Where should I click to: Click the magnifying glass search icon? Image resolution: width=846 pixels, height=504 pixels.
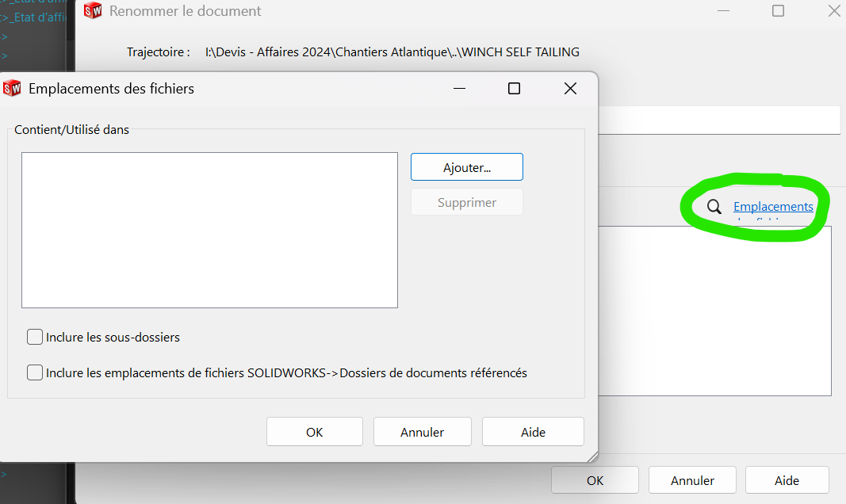[x=714, y=207]
